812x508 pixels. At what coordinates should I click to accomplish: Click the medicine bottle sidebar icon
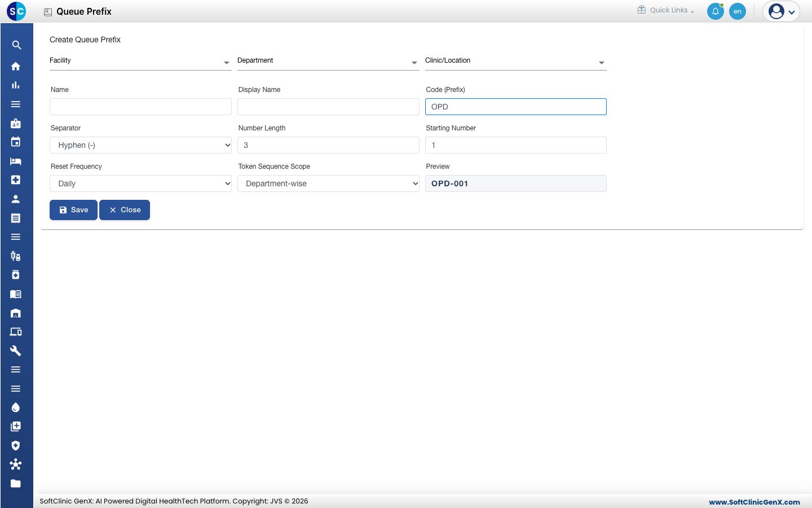click(x=16, y=275)
